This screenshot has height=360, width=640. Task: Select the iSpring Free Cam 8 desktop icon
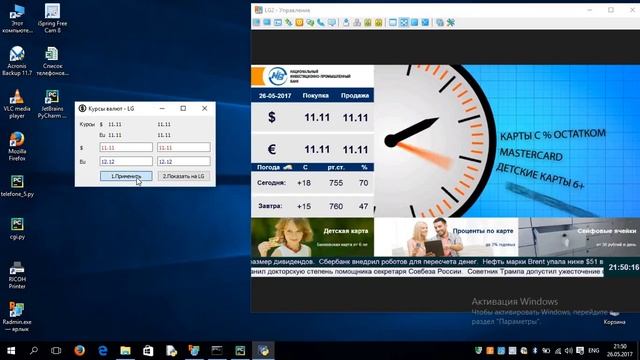coord(52,18)
